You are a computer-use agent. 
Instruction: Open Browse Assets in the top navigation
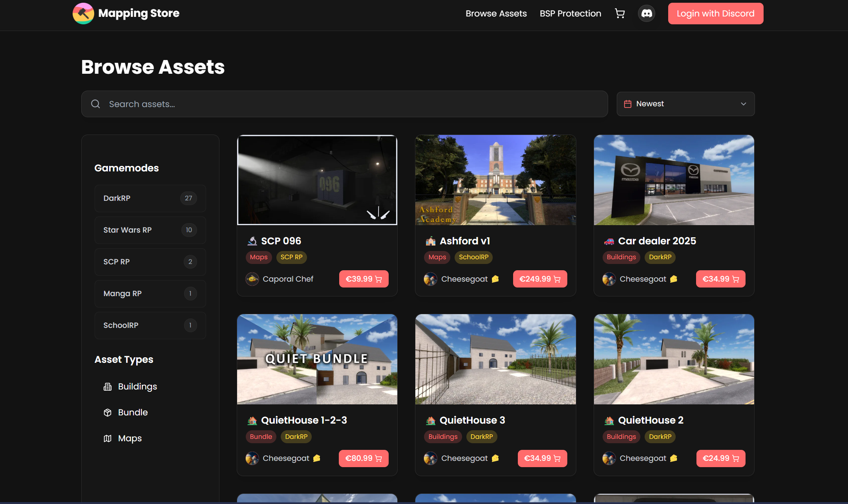click(x=496, y=14)
